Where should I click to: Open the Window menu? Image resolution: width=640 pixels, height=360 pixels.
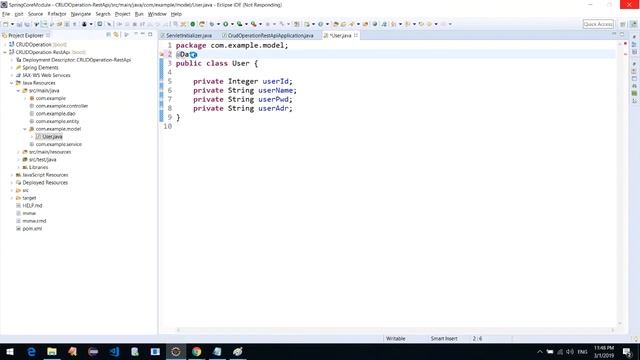(157, 14)
